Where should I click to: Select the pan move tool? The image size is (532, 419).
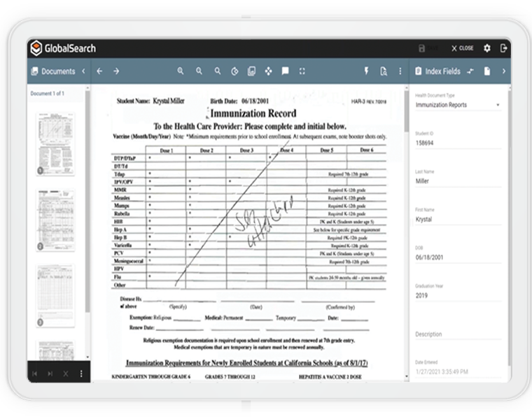tap(268, 71)
